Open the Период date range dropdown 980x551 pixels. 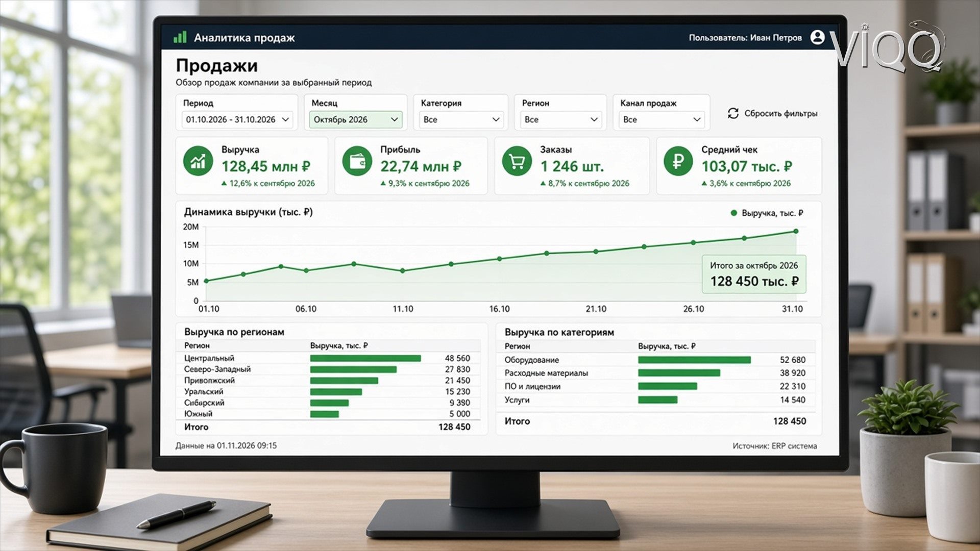point(237,119)
